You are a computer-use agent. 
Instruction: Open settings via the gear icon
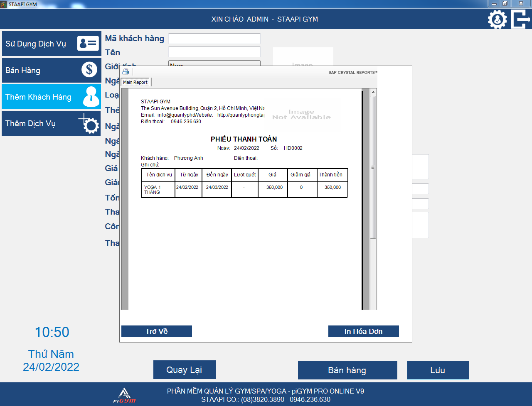[497, 20]
